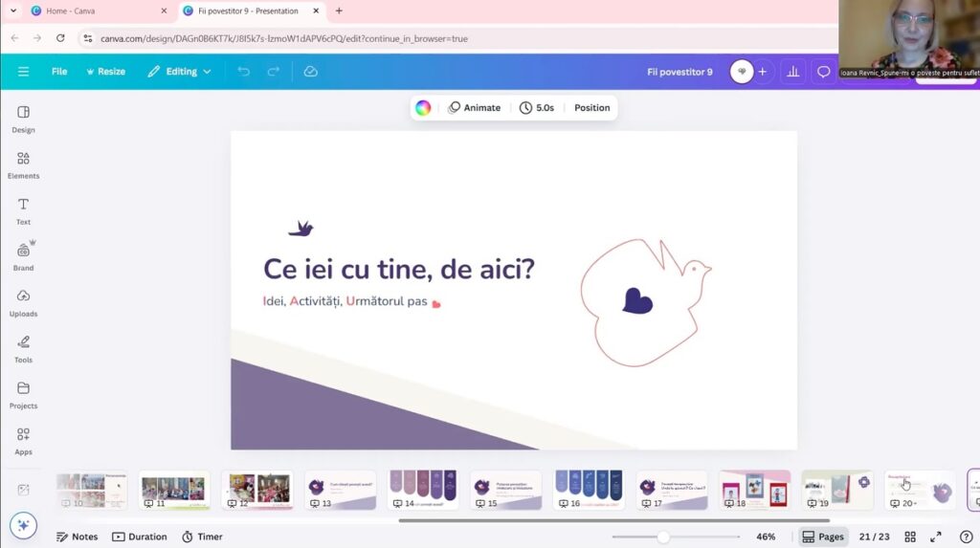Click the Animate button

click(475, 107)
